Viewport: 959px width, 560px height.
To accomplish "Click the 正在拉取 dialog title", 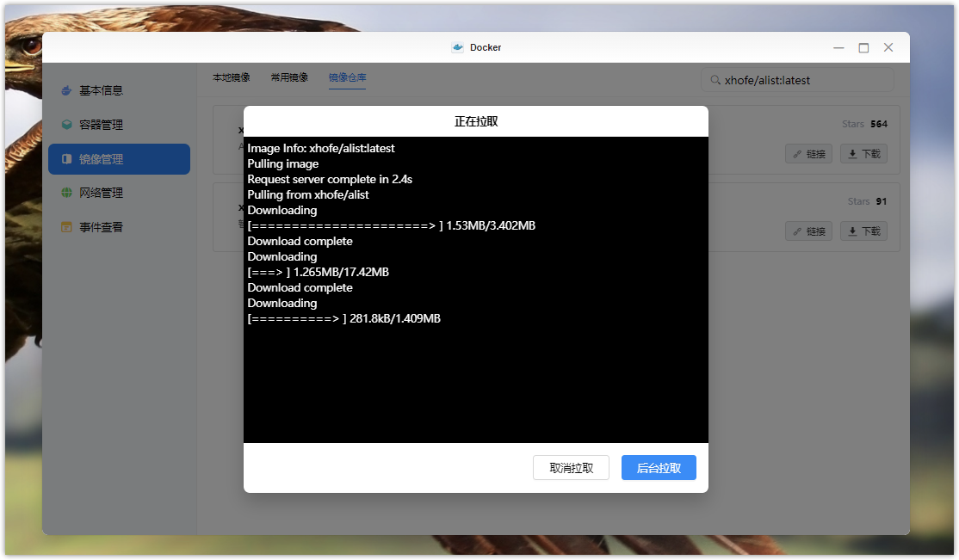I will pyautogui.click(x=476, y=121).
